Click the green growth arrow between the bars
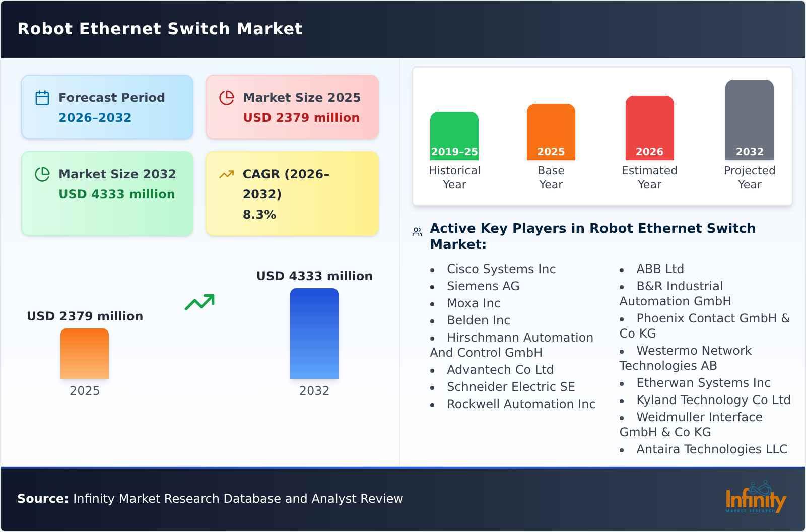This screenshot has height=532, width=806. [199, 302]
